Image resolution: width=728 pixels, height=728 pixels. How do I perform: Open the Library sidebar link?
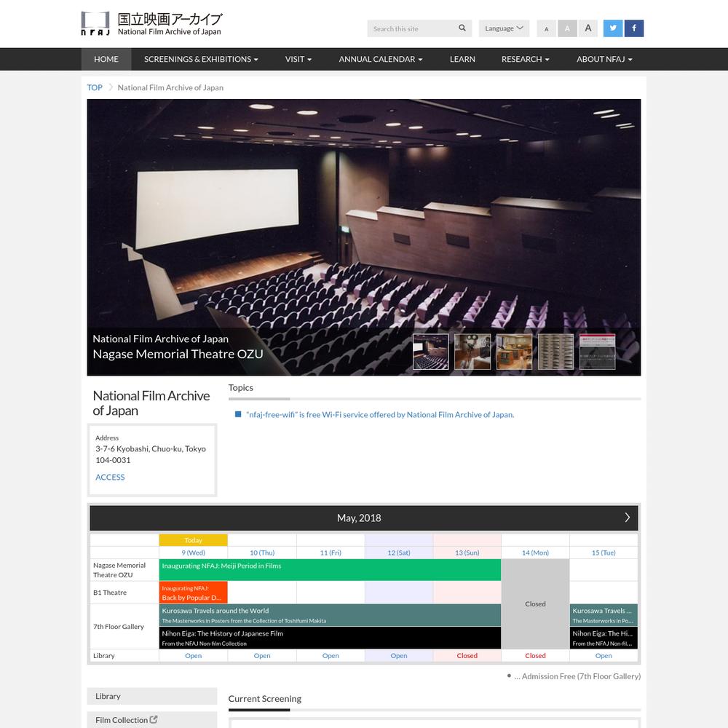click(152, 696)
